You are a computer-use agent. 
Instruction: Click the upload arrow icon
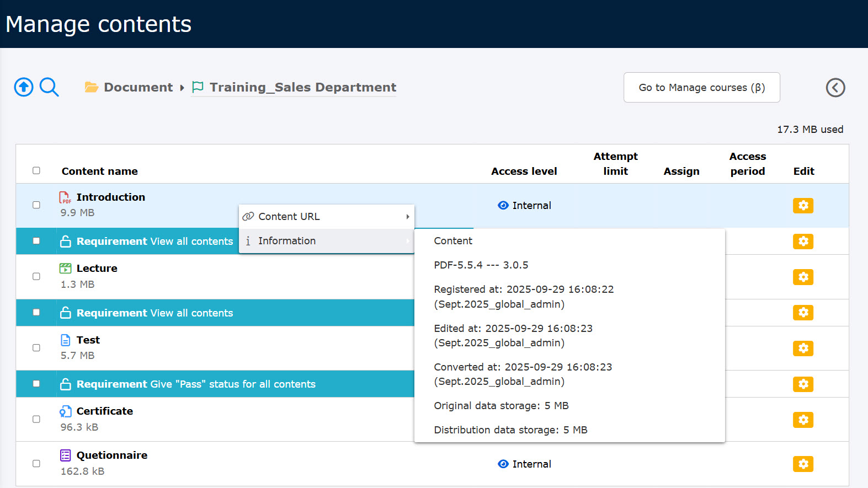click(x=24, y=87)
